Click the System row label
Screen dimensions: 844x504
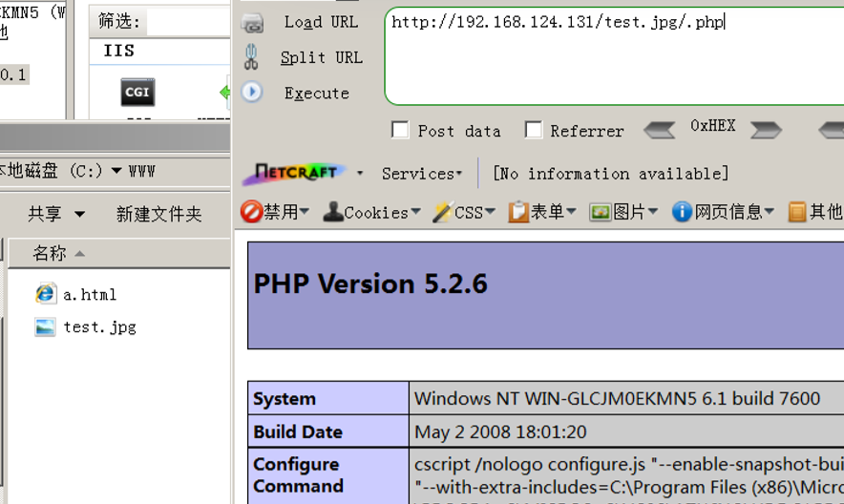click(285, 399)
